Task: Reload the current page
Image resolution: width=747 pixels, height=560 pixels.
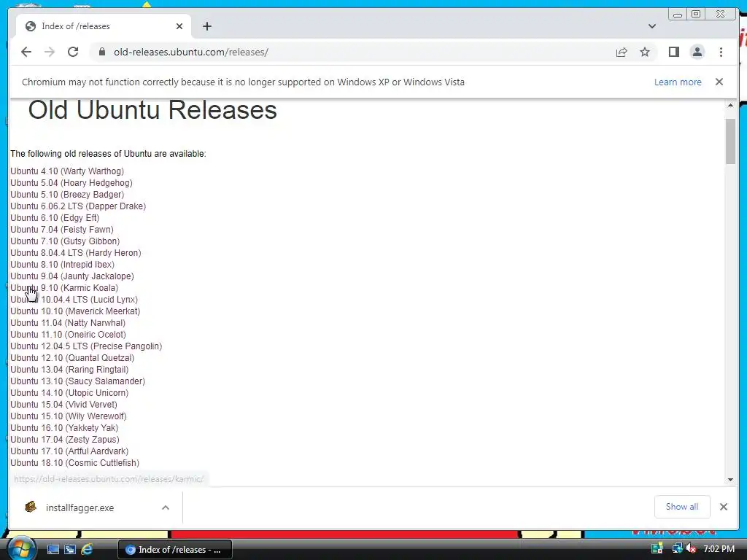Action: 73,52
